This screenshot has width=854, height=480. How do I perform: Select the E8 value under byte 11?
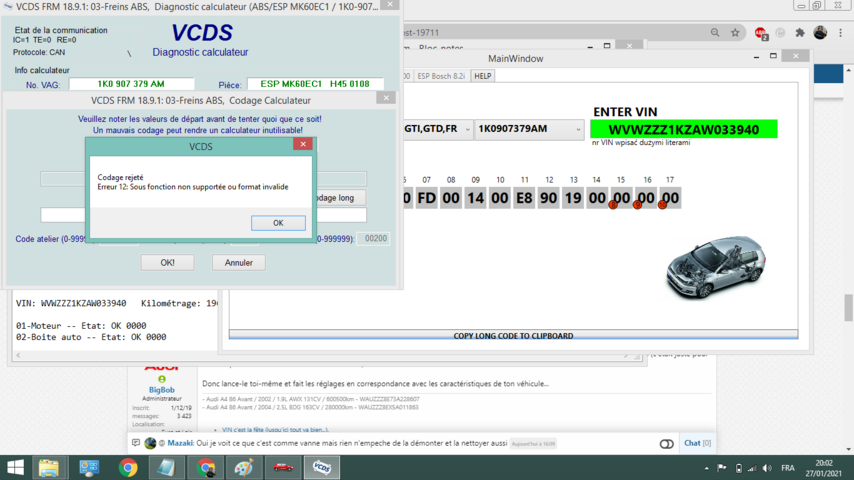click(x=524, y=198)
